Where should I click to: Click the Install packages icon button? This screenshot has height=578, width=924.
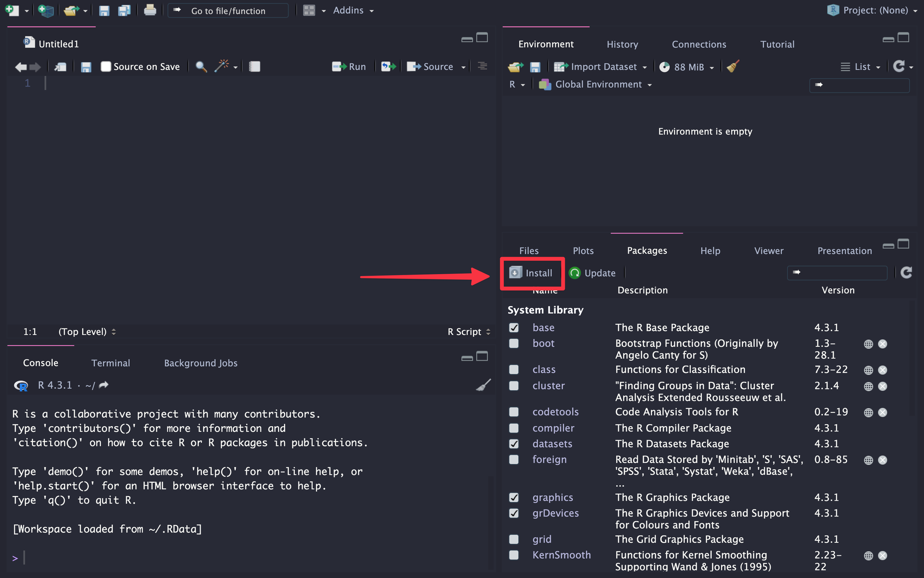coord(533,272)
